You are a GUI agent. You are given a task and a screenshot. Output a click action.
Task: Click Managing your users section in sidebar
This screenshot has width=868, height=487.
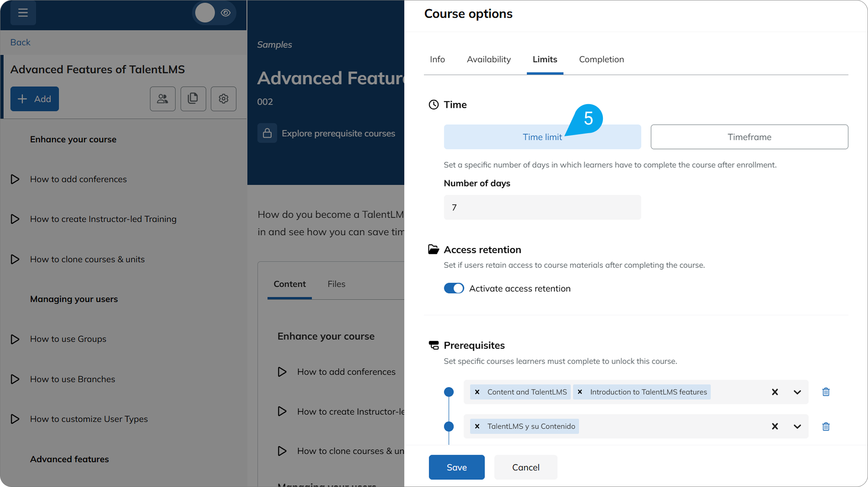74,299
